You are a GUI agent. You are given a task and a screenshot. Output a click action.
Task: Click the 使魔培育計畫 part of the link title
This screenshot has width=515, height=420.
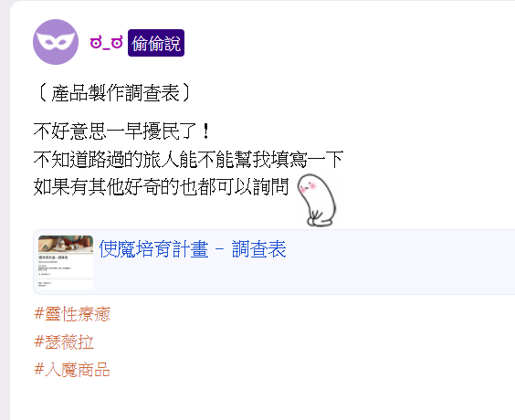(154, 249)
